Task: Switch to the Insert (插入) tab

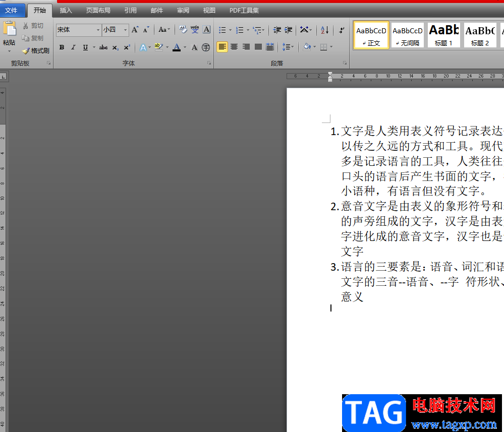Action: tap(66, 11)
